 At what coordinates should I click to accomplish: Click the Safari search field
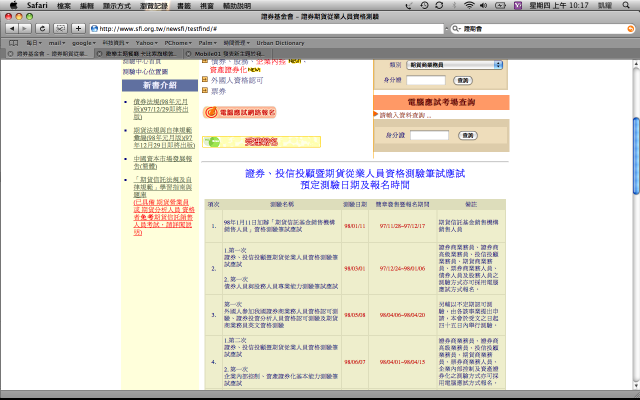[543, 29]
